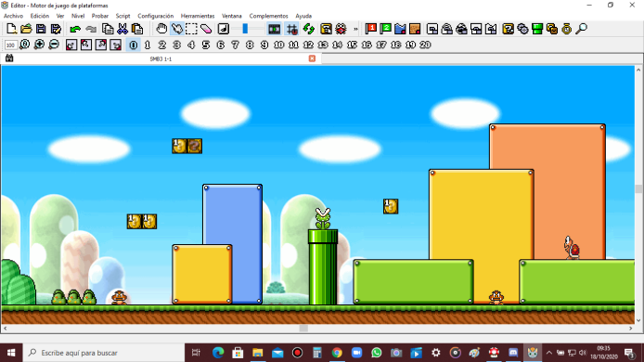Screen dimensions: 644x362
Task: Switch to section 20
Action: (425, 45)
